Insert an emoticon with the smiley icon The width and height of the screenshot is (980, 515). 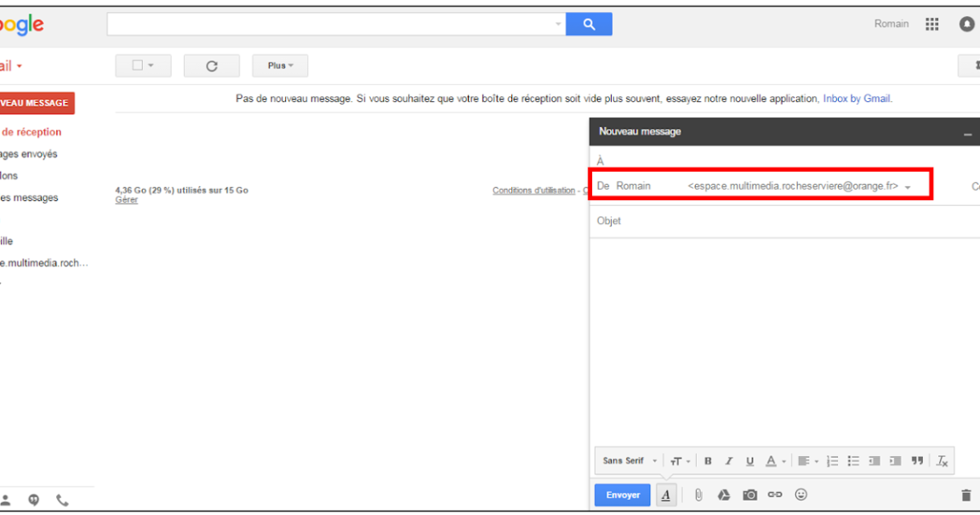pyautogui.click(x=801, y=495)
